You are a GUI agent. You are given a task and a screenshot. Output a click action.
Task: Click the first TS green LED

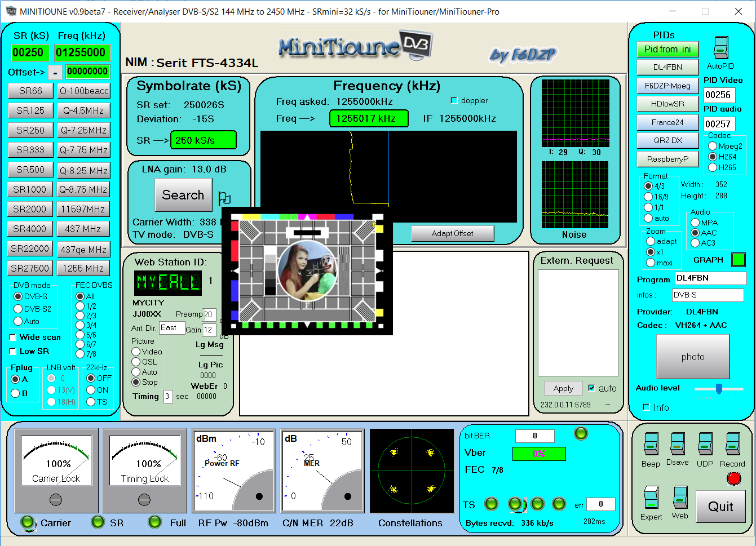[492, 504]
